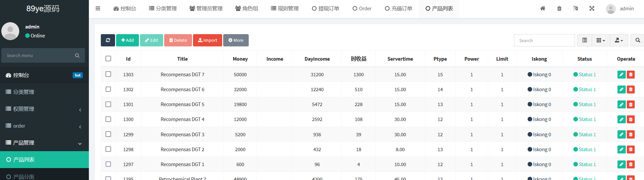Check the select-all checkbox in table header
The image size is (644, 180).
pos(108,59)
